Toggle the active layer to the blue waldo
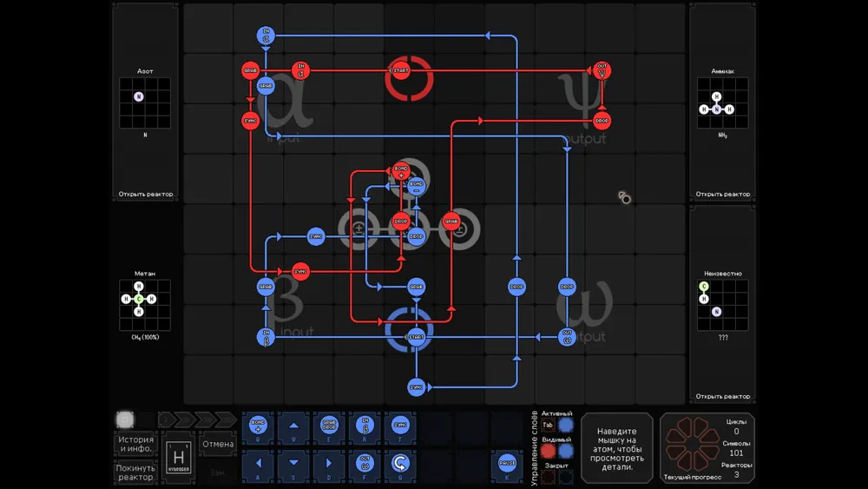868x489 pixels. coord(566,426)
